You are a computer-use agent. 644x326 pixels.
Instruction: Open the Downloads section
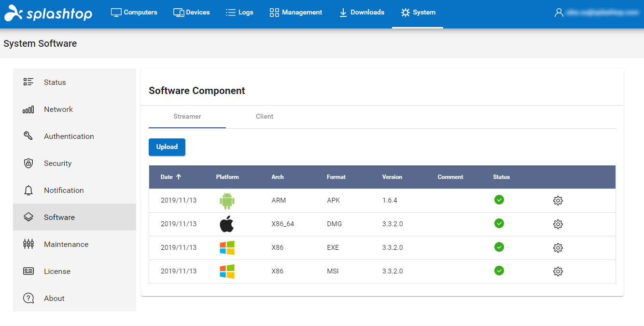(x=362, y=13)
